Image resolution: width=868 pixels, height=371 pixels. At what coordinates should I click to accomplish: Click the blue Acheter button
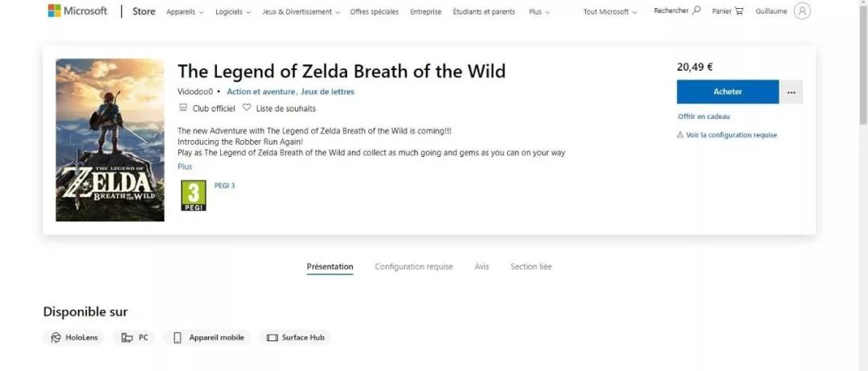click(727, 92)
